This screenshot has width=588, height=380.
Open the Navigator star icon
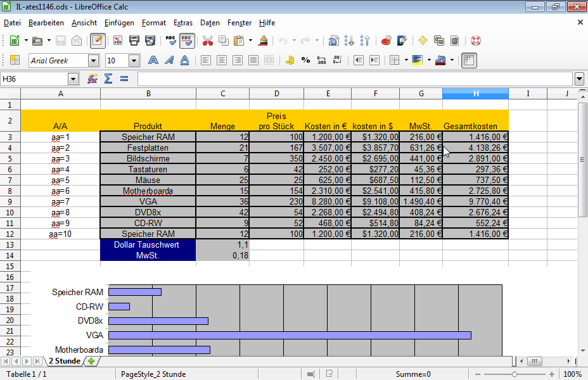pyautogui.click(x=423, y=41)
